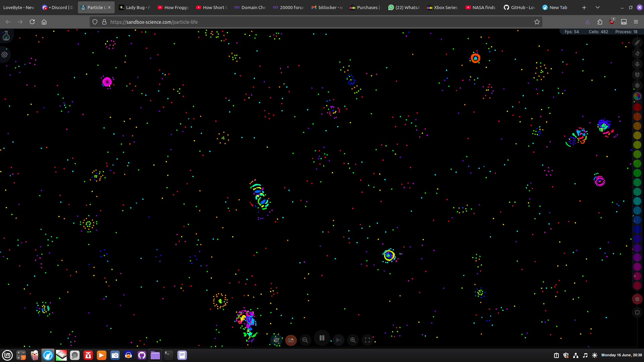The image size is (644, 362).
Task: Open the left settings gear
Action: [5, 55]
